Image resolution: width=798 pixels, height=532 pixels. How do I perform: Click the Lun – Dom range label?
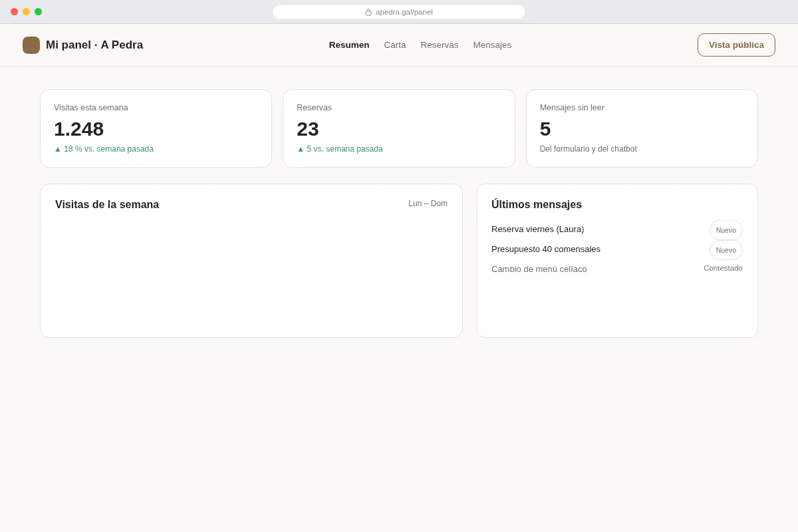pyautogui.click(x=428, y=203)
